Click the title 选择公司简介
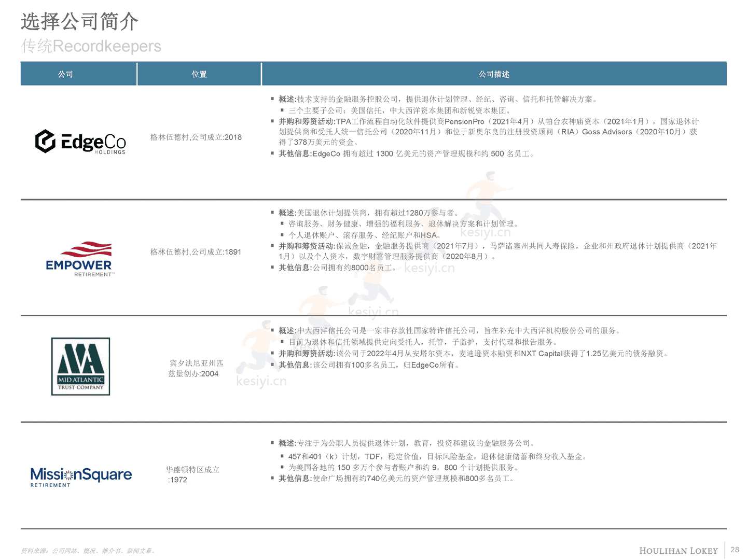Viewport: 747px width, 560px height. pyautogui.click(x=79, y=22)
